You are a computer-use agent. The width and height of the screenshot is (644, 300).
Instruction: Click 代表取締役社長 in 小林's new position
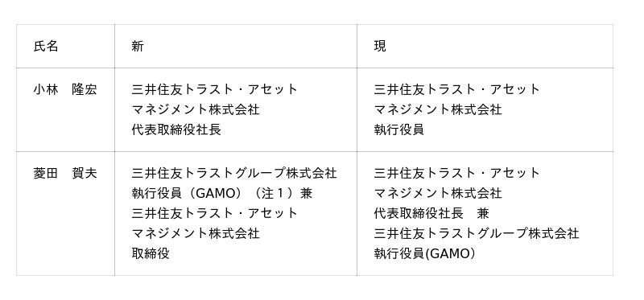coord(176,129)
